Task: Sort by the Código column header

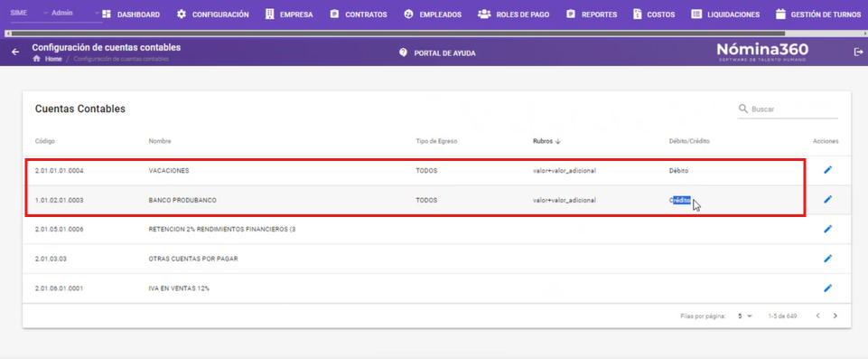Action: coord(45,141)
